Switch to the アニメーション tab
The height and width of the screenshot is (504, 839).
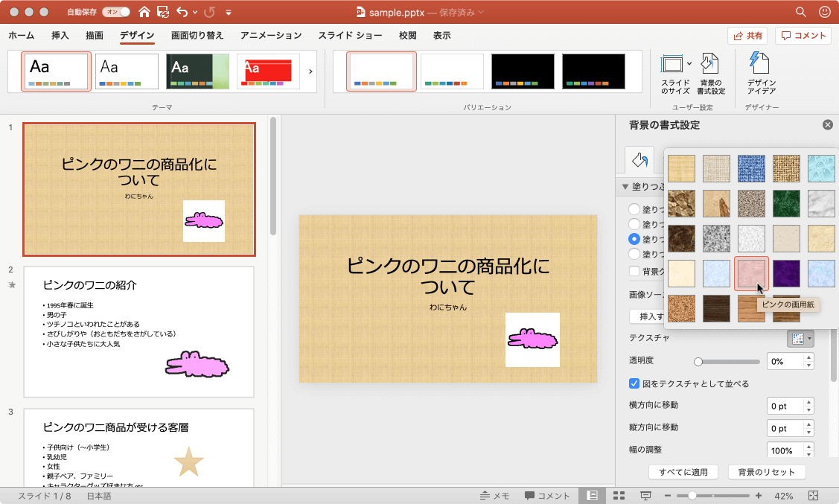coord(271,35)
